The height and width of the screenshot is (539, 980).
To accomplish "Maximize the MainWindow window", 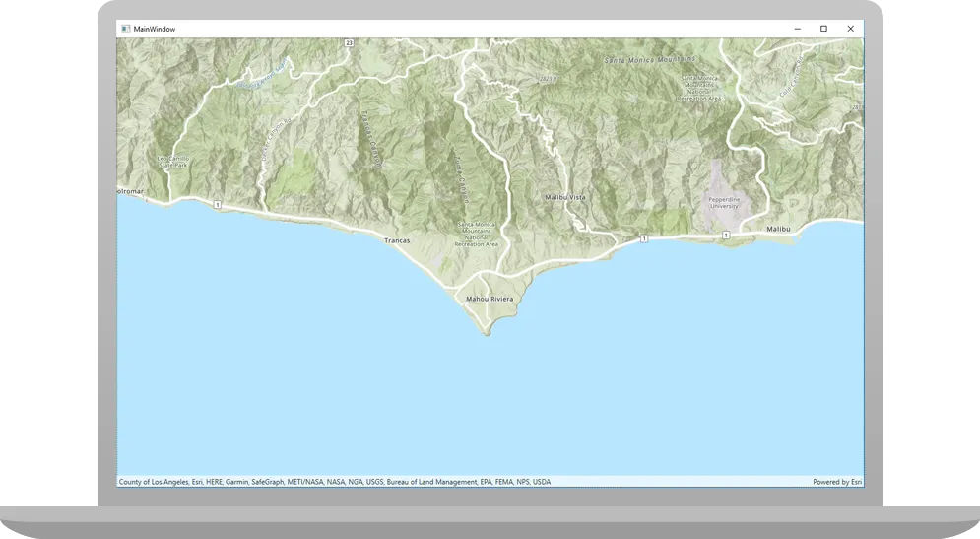I will (823, 29).
